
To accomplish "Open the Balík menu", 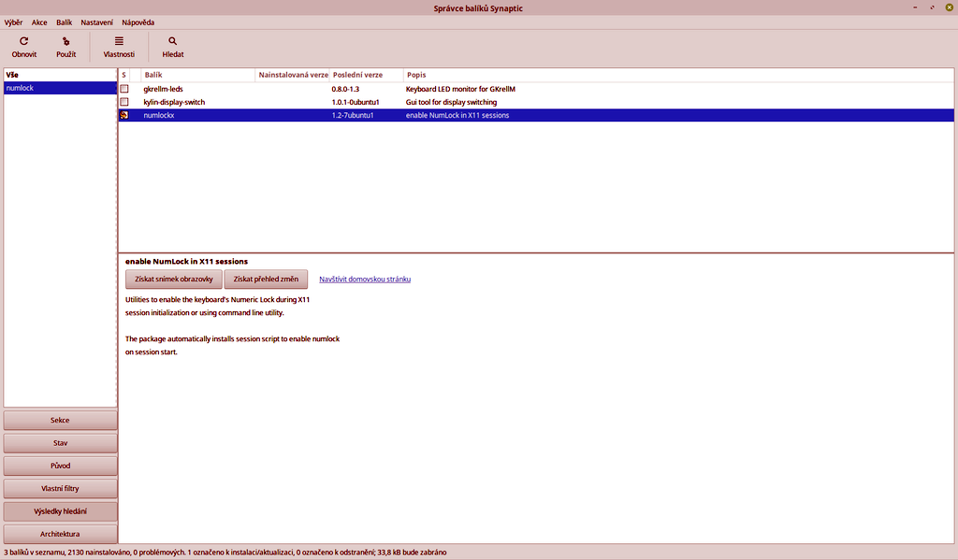I will pyautogui.click(x=64, y=22).
